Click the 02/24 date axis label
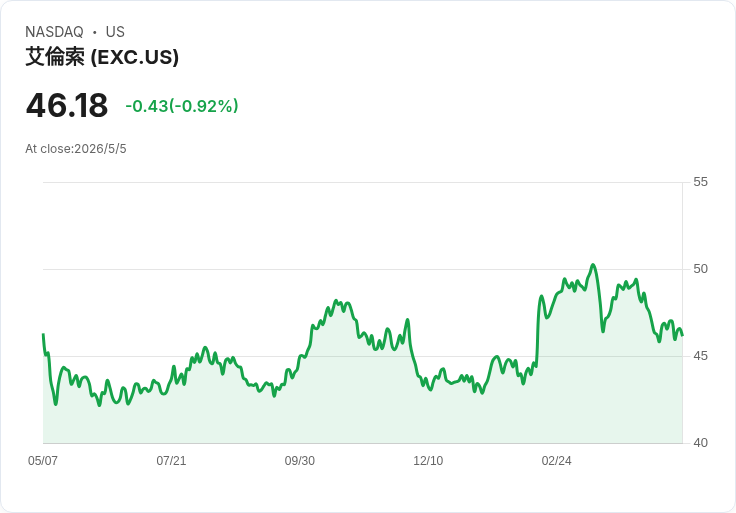The width and height of the screenshot is (736, 513). tap(556, 460)
